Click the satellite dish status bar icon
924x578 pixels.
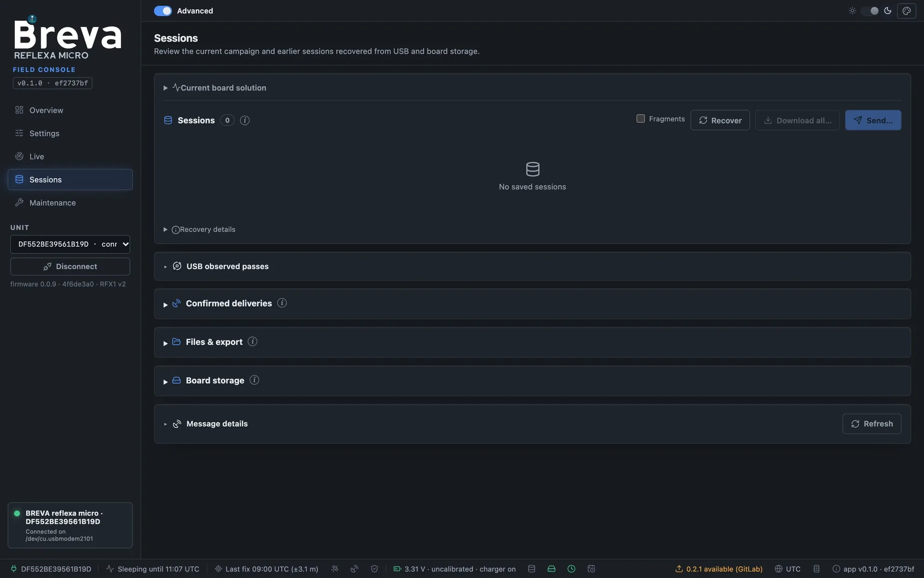coord(354,569)
